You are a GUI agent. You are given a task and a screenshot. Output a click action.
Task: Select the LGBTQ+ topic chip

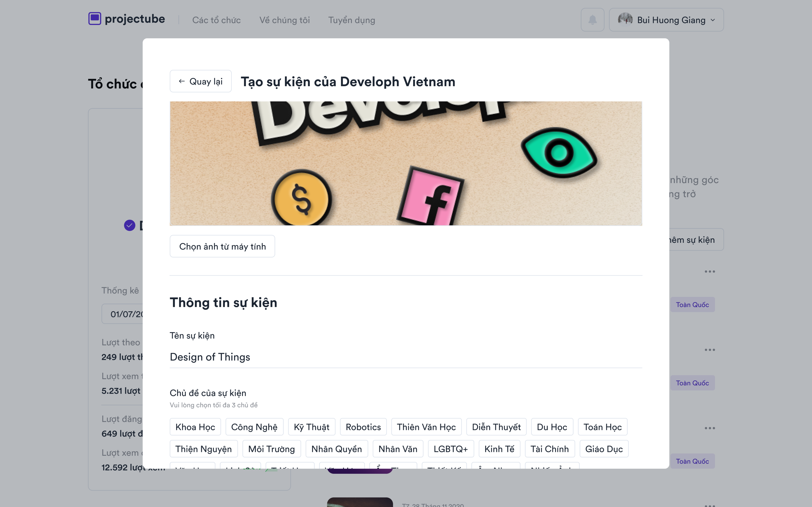451,449
